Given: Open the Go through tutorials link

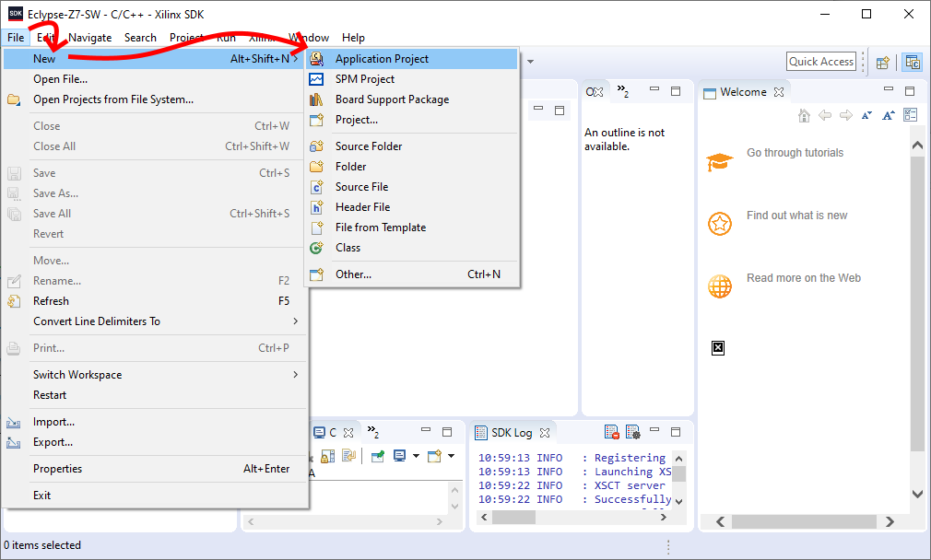Looking at the screenshot, I should (795, 153).
